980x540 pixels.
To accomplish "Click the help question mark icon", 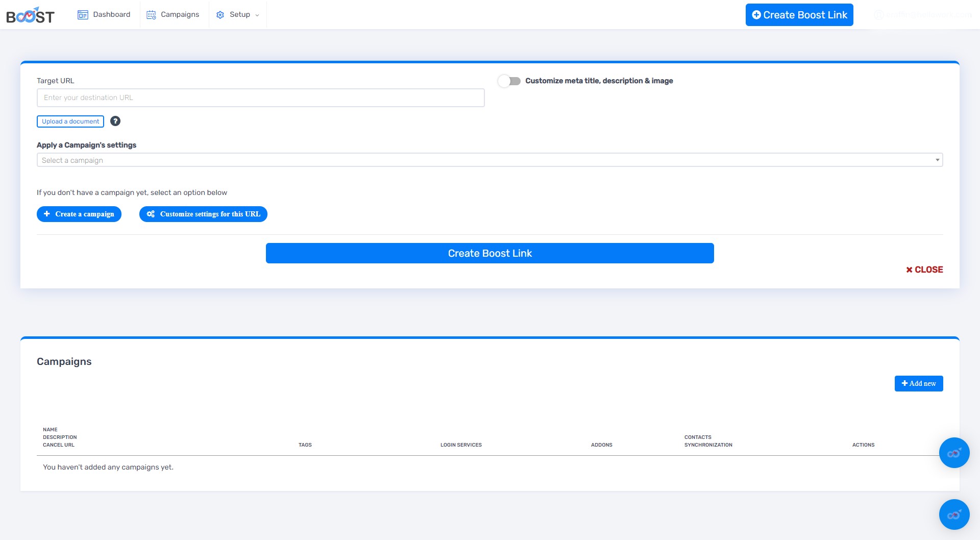I will (115, 121).
